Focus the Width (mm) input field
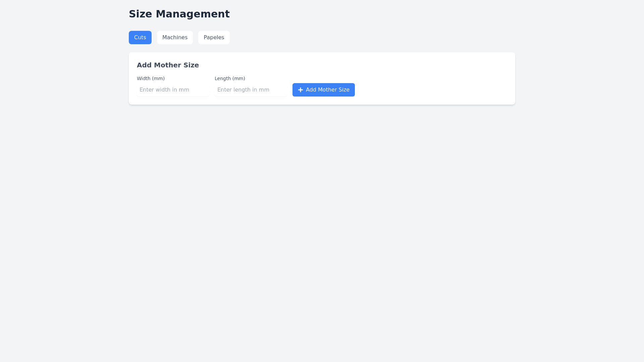 (x=173, y=90)
